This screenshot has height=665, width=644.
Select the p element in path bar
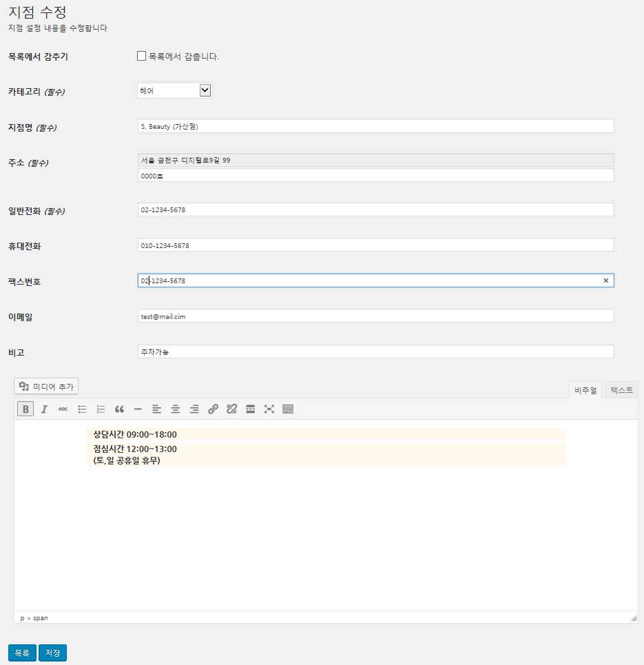pos(23,618)
